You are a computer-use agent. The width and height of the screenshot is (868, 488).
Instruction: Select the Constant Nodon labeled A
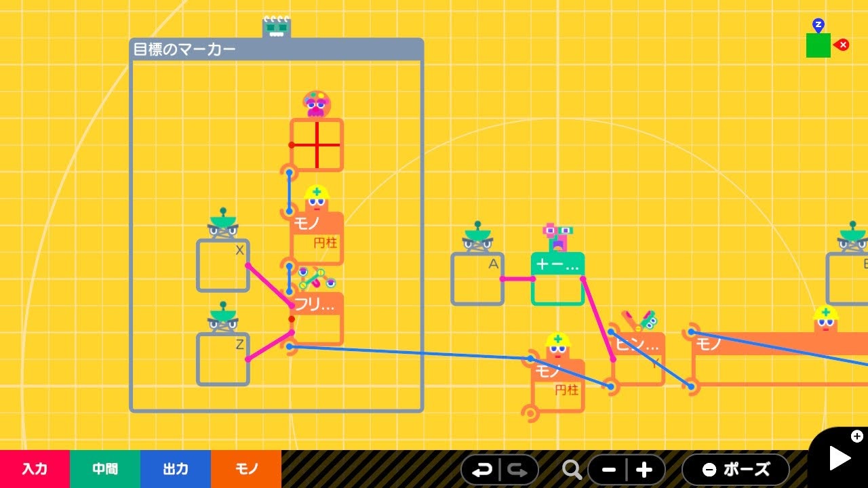pos(477,279)
